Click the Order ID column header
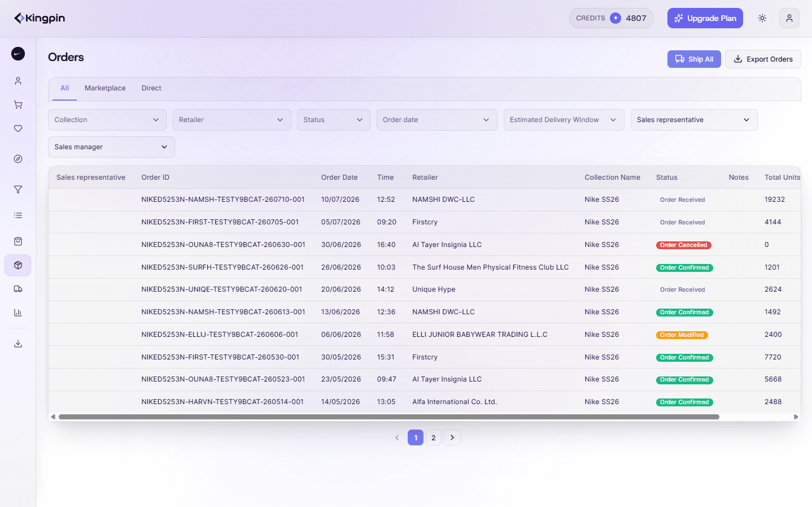Screen dimensions: 812x507 click(x=155, y=177)
